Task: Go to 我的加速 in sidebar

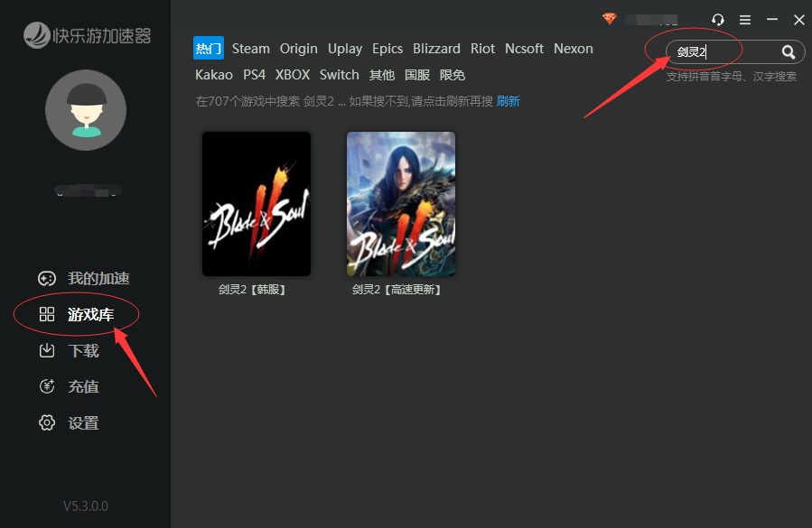Action: tap(98, 279)
